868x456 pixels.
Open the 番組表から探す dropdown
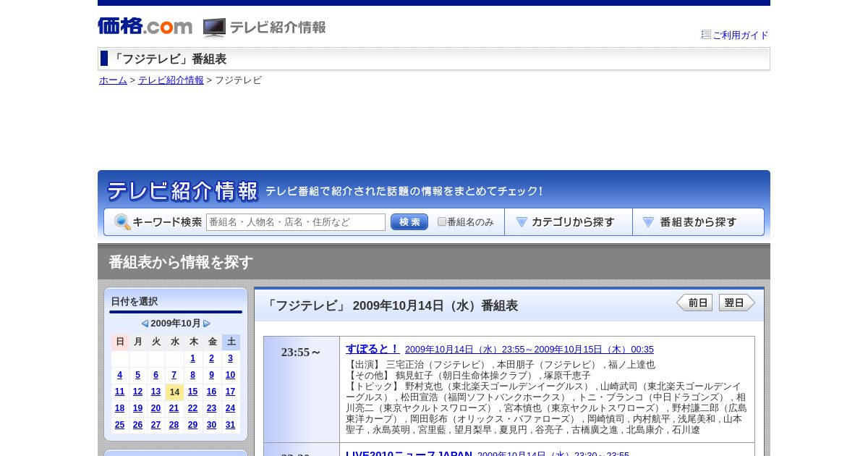(698, 222)
